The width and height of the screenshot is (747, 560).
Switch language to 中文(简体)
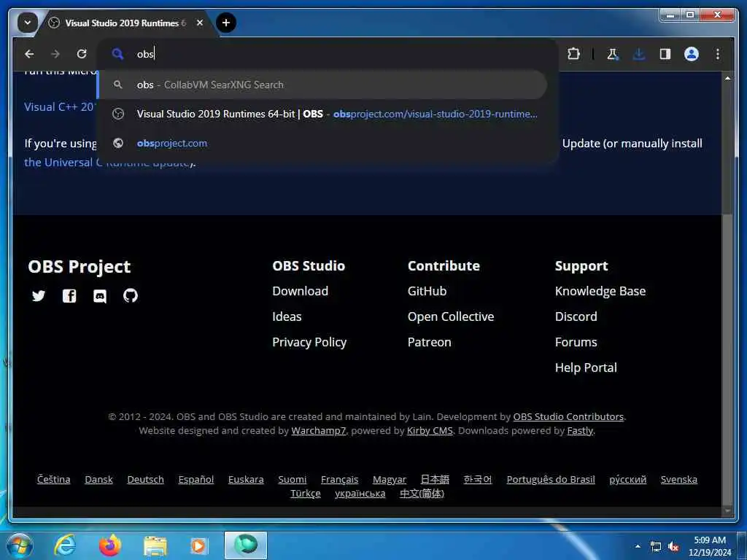coord(422,494)
